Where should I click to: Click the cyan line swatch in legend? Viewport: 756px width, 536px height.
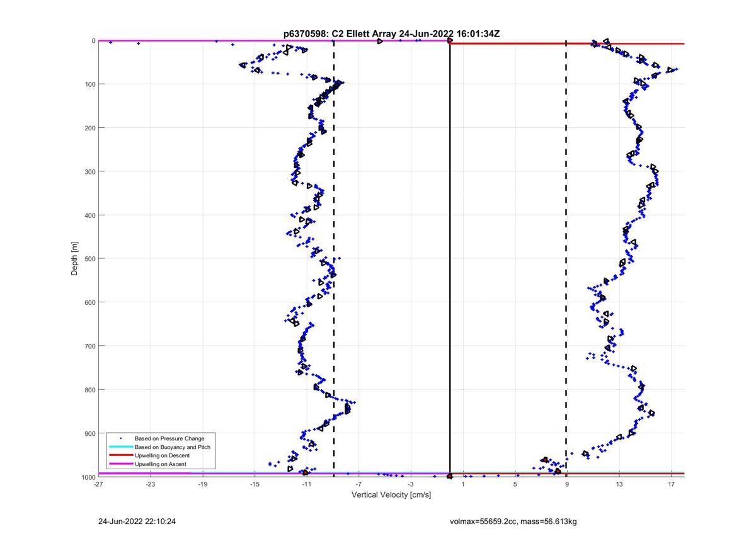tap(120, 447)
